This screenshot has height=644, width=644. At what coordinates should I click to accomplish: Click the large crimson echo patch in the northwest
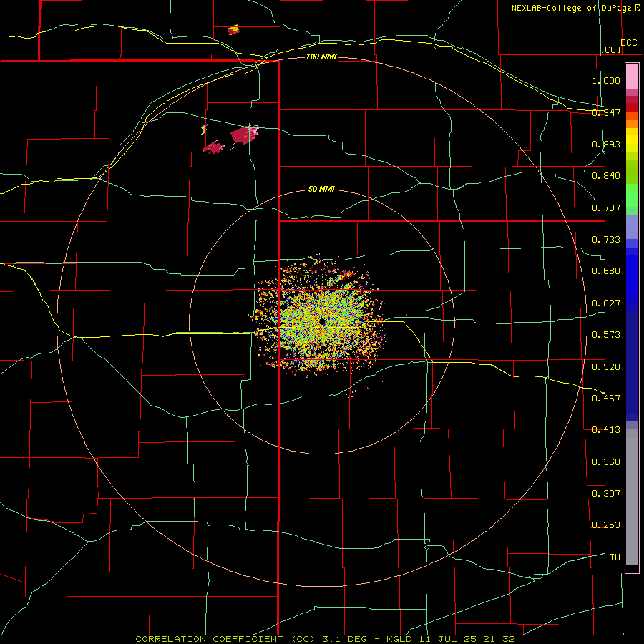(243, 135)
